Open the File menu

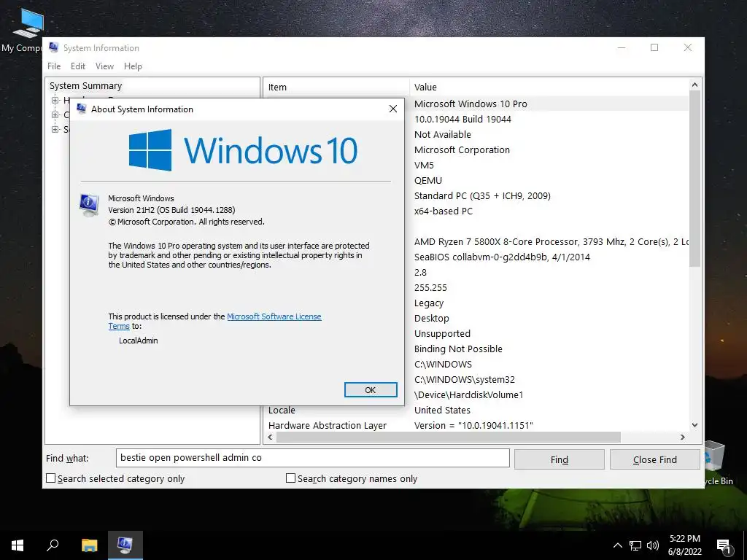(x=54, y=66)
